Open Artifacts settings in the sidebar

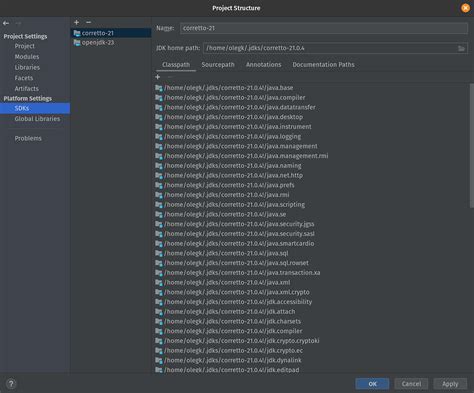[26, 89]
